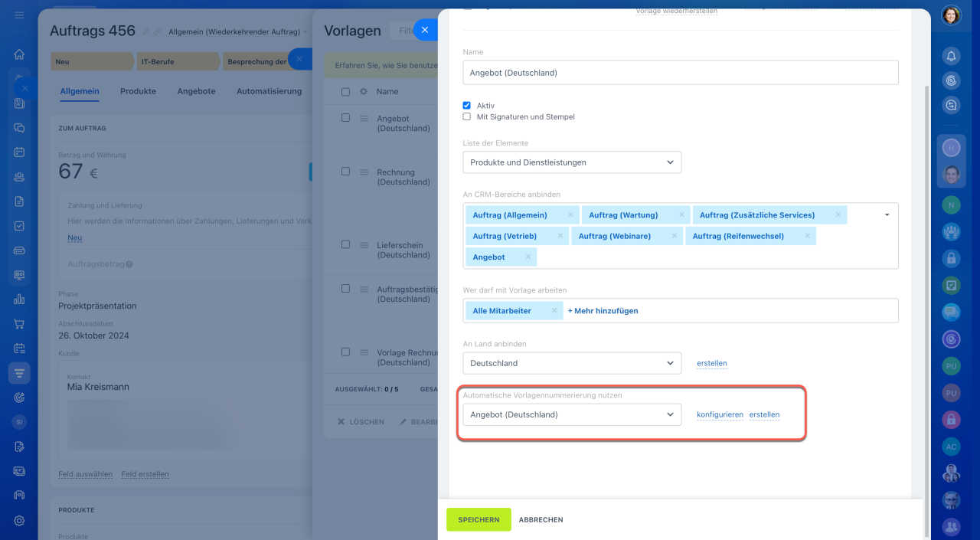The width and height of the screenshot is (980, 540).
Task: Switch to the Angebote tab
Action: tap(196, 91)
